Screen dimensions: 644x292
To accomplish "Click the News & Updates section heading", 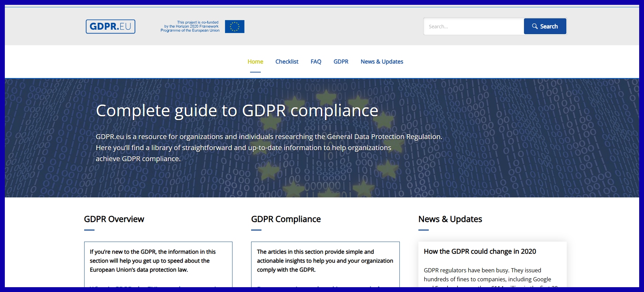I will click(x=450, y=219).
